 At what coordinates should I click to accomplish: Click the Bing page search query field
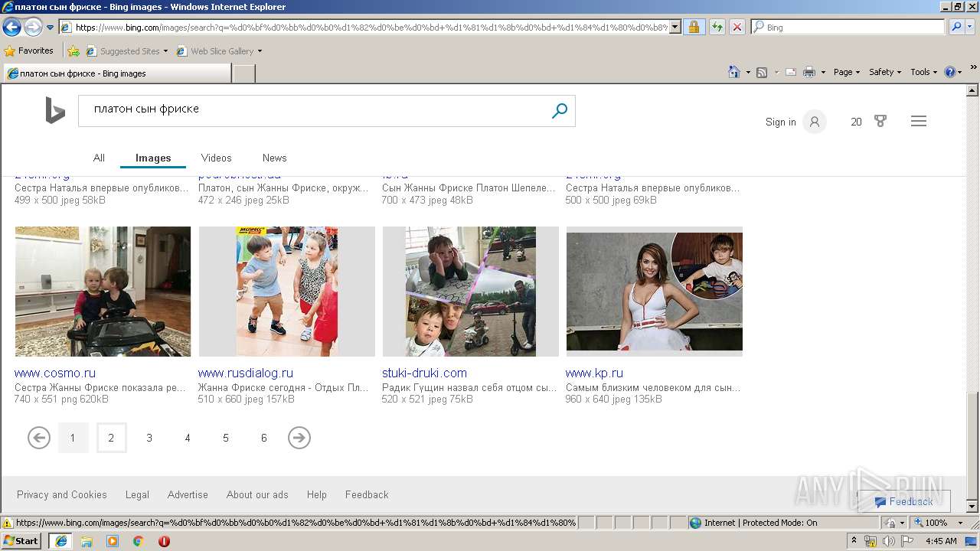point(312,110)
